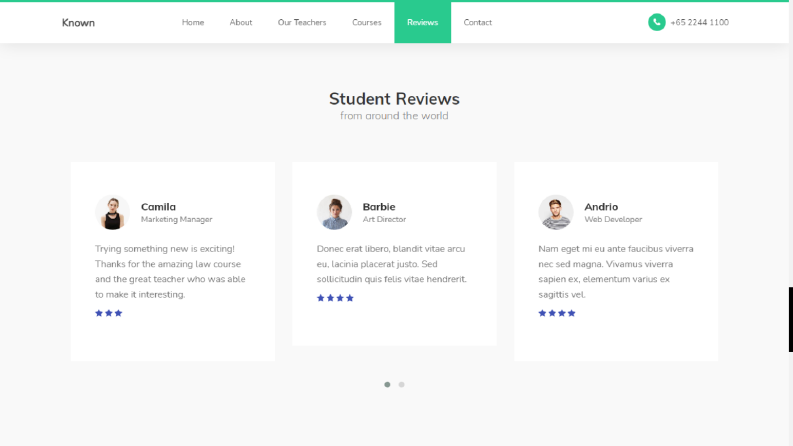The width and height of the screenshot is (793, 446).
Task: Click Andrio's four-star rating
Action: [557, 313]
